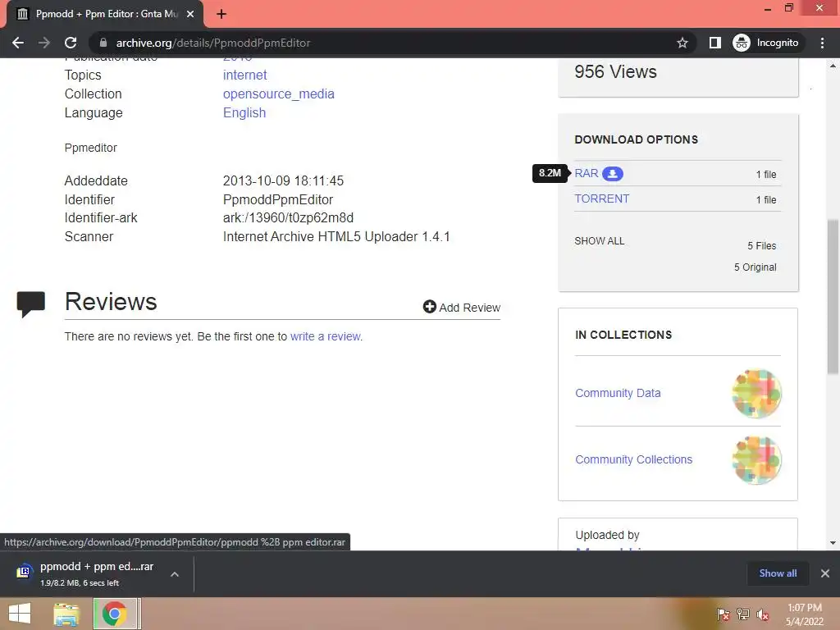This screenshot has width=840, height=630.
Task: Click the 5 Original files text
Action: click(x=756, y=267)
